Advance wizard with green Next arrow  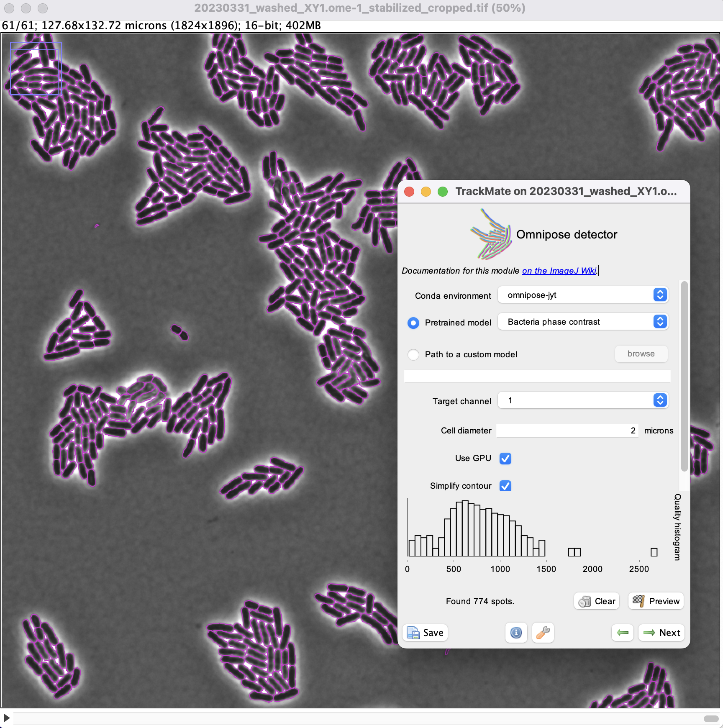[x=661, y=633]
